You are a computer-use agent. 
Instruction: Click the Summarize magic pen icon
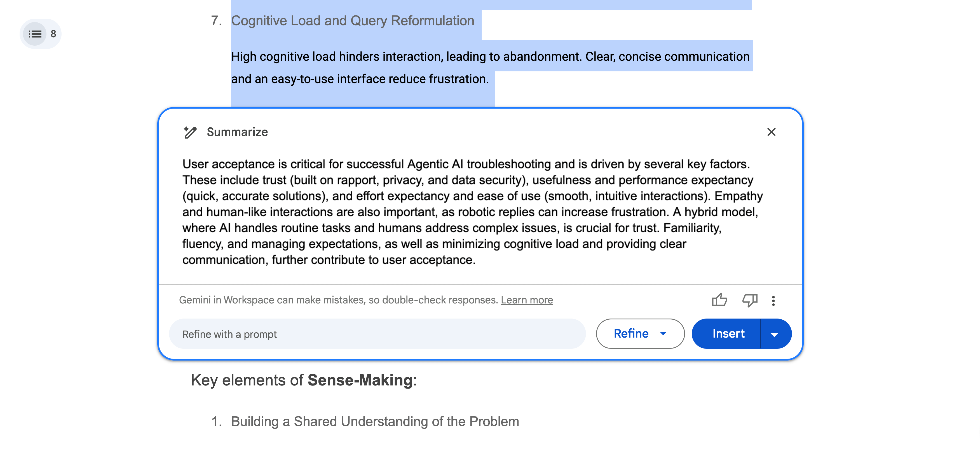[x=190, y=132]
